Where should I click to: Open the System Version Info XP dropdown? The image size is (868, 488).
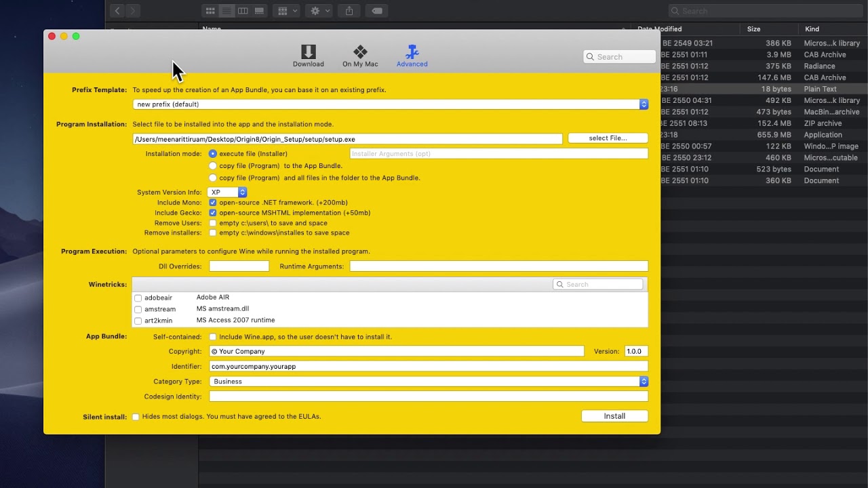227,192
